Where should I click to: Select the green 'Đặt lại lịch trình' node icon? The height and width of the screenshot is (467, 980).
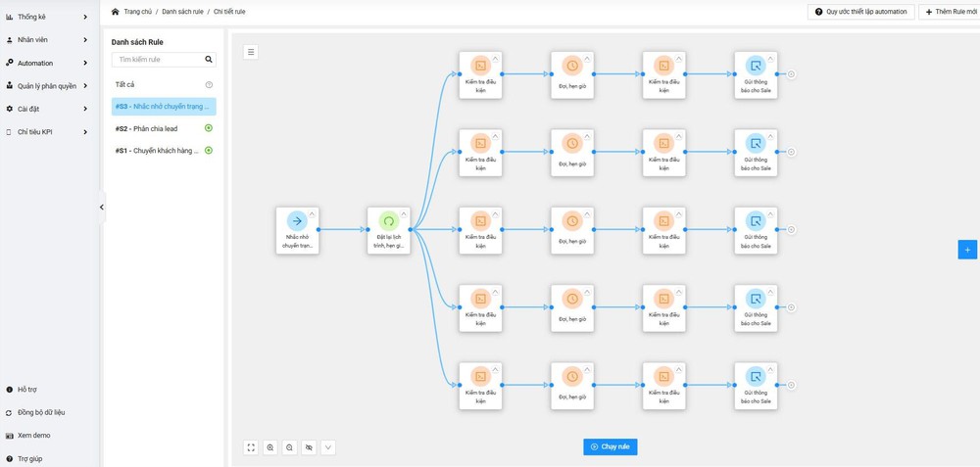click(388, 221)
